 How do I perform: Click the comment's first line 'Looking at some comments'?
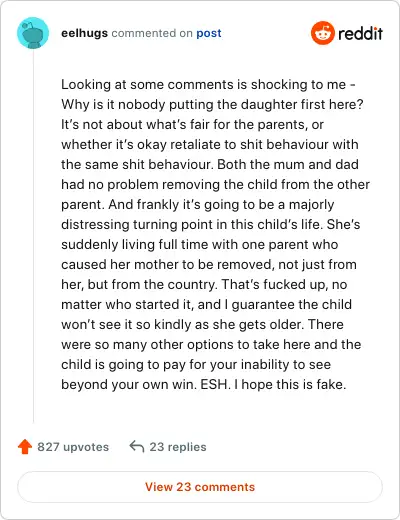point(148,84)
